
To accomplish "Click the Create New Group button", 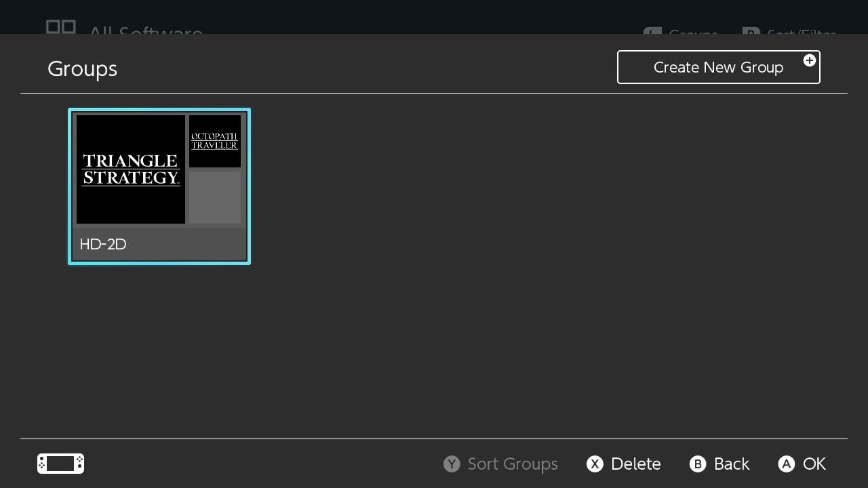I will point(718,67).
